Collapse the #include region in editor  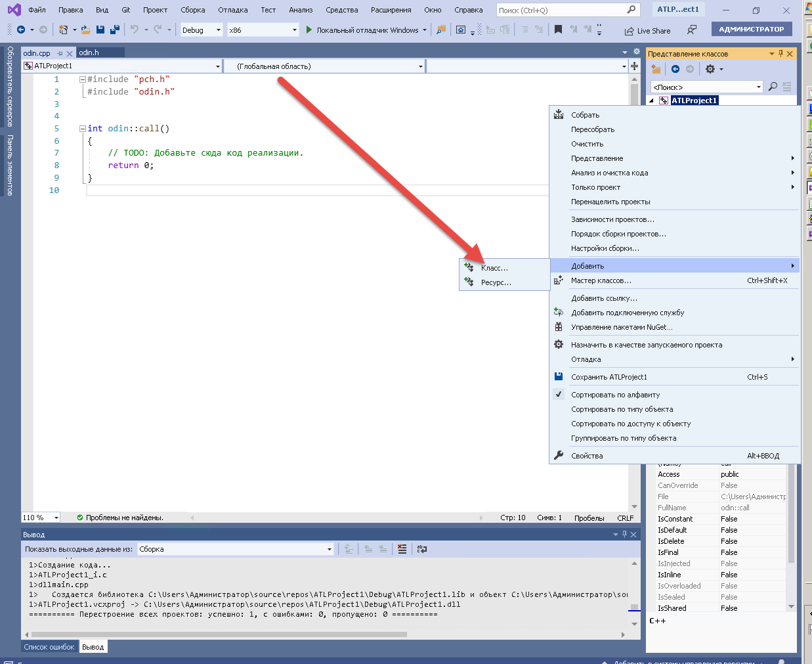[83, 79]
